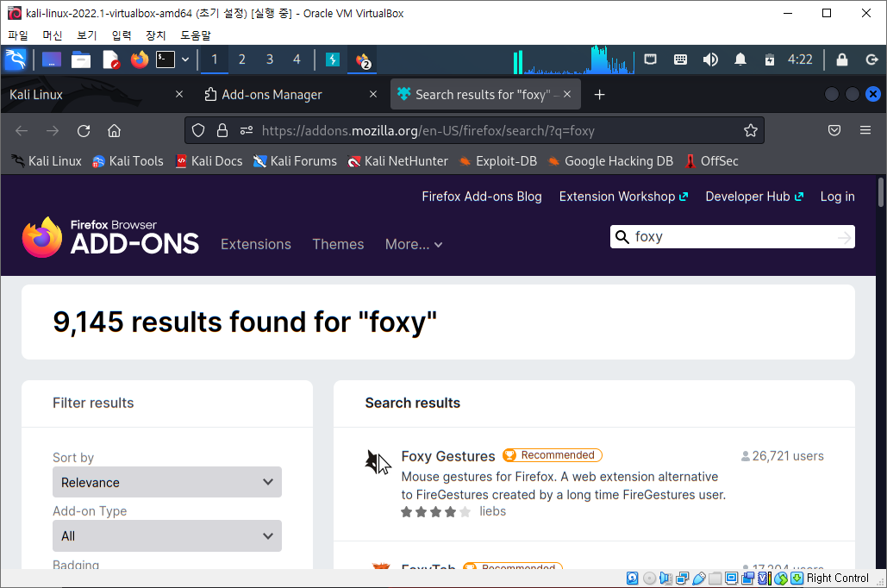Open Firefox hamburger application menu
This screenshot has height=588, width=887.
tap(865, 131)
